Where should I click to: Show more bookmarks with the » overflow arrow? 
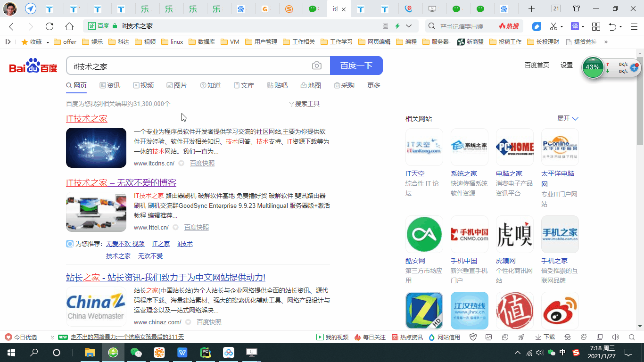tap(606, 41)
